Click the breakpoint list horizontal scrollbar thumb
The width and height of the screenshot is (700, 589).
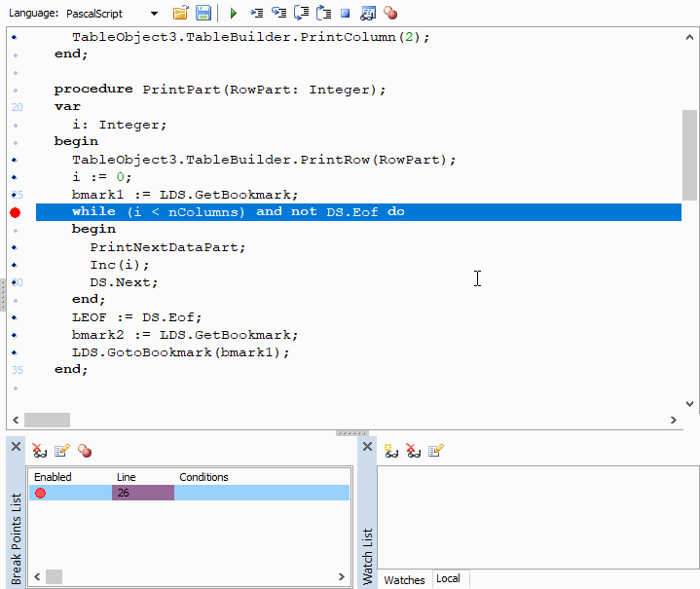coord(54,576)
